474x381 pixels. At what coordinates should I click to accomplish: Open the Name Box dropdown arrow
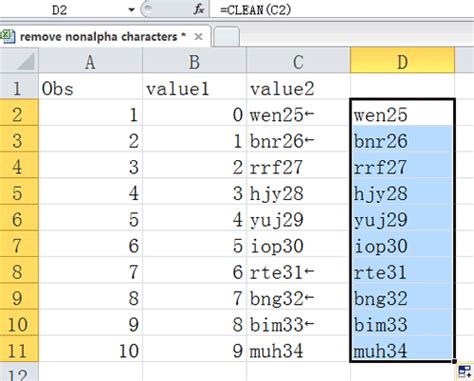131,10
